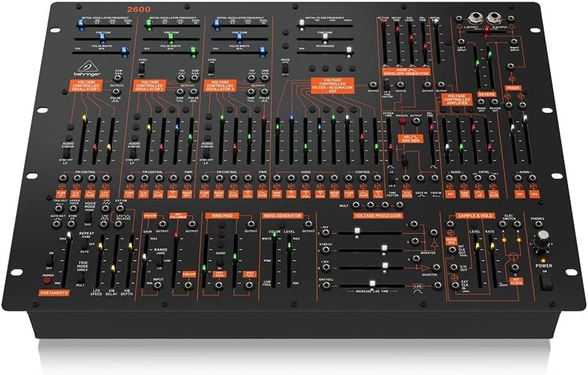This screenshot has width=588, height=375.
Task: Click the INITIAL FILTER FREQUENCY slider cap
Action: (301, 23)
